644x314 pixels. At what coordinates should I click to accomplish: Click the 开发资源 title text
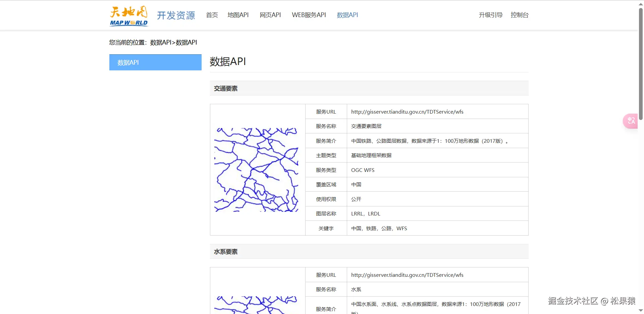(176, 15)
